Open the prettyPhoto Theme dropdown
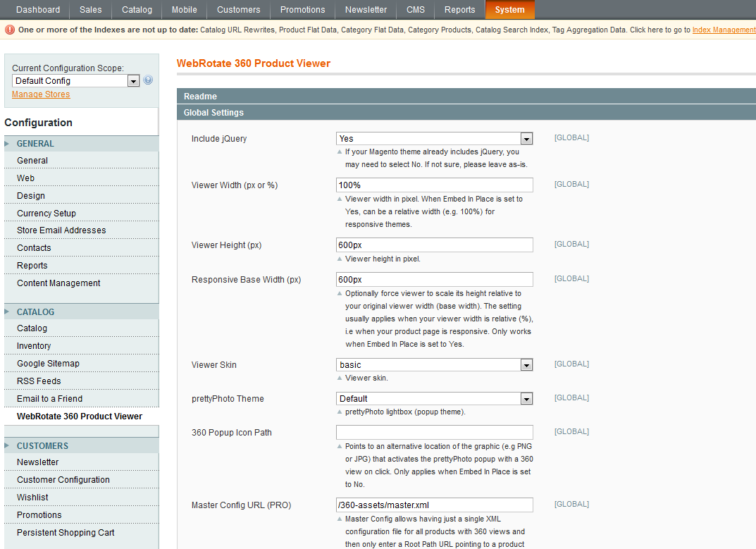This screenshot has height=549, width=756. [x=435, y=398]
